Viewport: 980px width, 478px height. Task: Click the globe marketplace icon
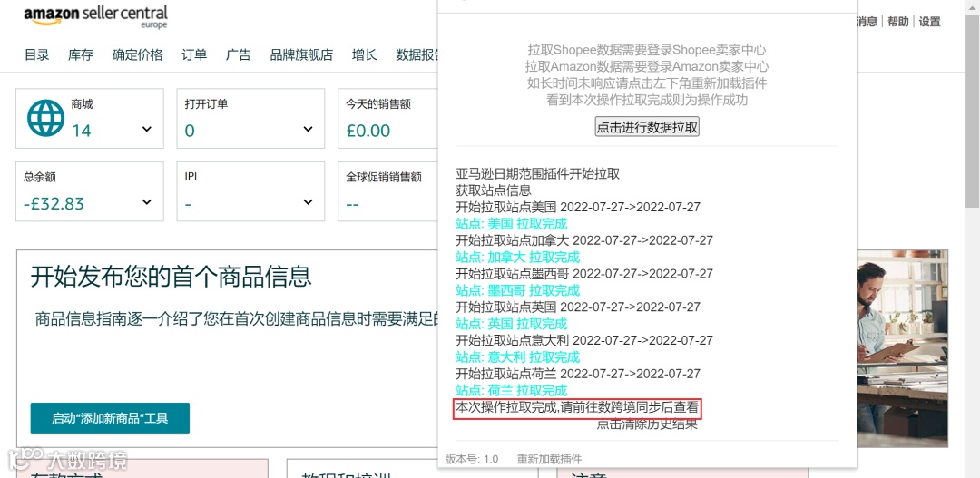pyautogui.click(x=45, y=118)
